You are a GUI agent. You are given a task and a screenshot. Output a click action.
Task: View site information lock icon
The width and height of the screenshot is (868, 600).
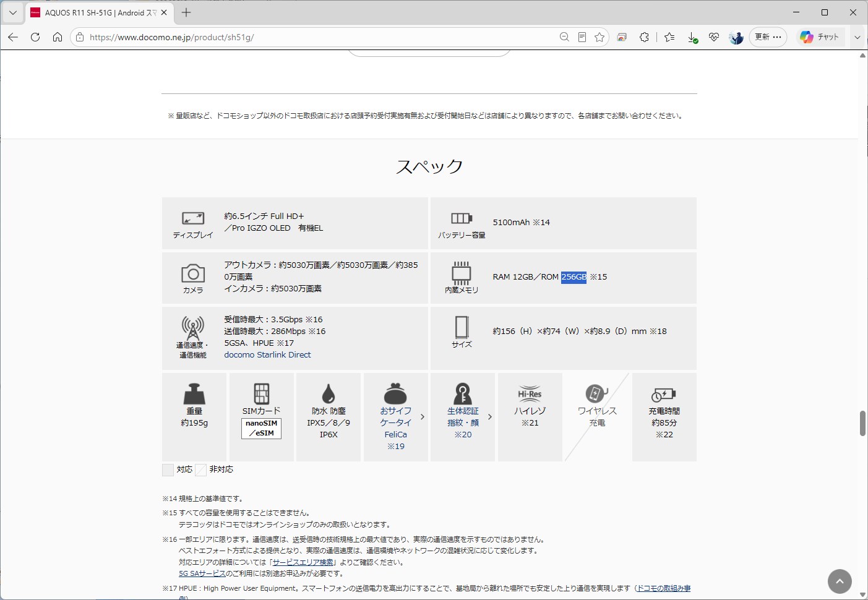(x=80, y=37)
